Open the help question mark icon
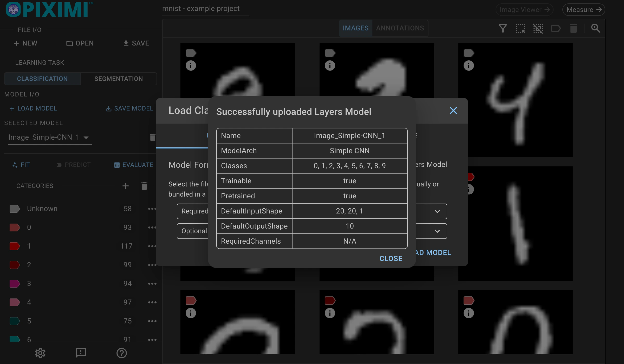 121,353
